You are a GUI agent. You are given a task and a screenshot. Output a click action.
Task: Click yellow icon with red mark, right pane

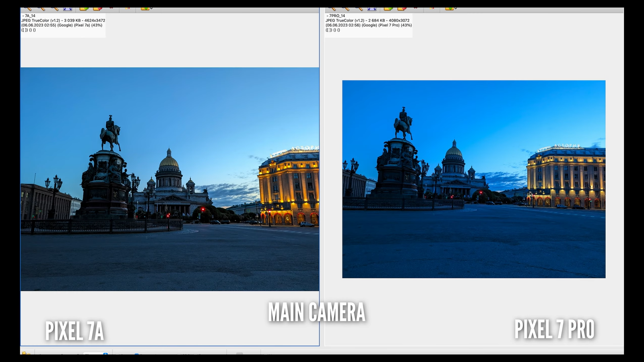(402, 8)
